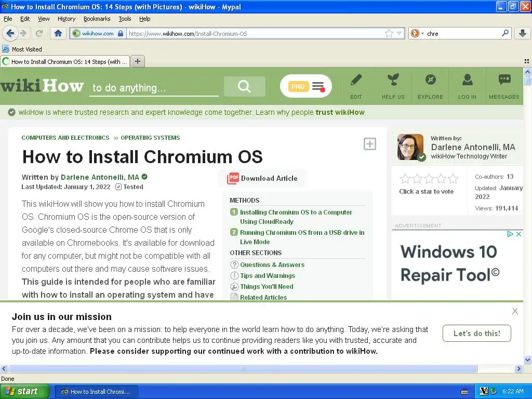532x399 pixels.
Task: Go to Tips and Warnings section
Action: coord(268,275)
